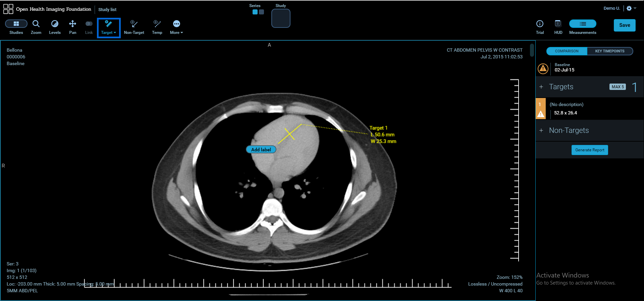
Task: Toggle the Measurements panel
Action: point(583,24)
